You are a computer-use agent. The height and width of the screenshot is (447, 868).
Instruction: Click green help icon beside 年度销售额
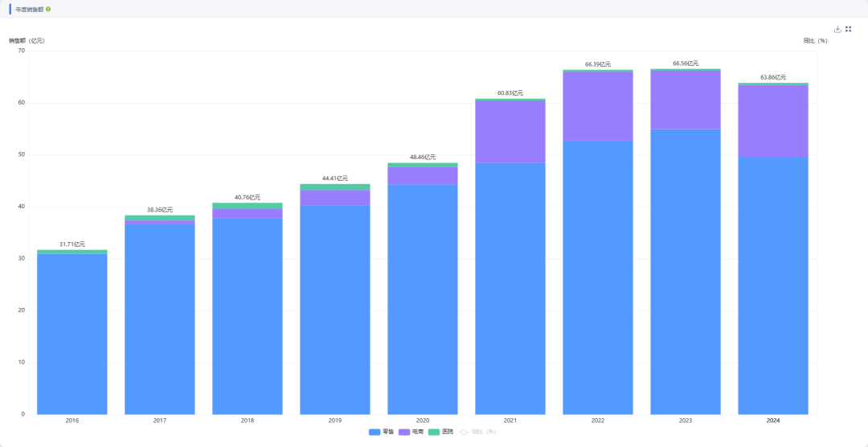point(48,9)
